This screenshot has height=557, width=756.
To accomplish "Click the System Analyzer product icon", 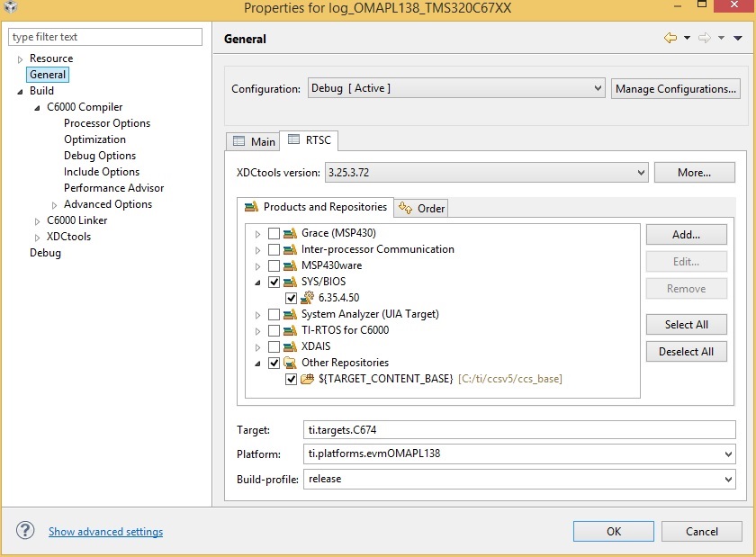I will click(290, 314).
